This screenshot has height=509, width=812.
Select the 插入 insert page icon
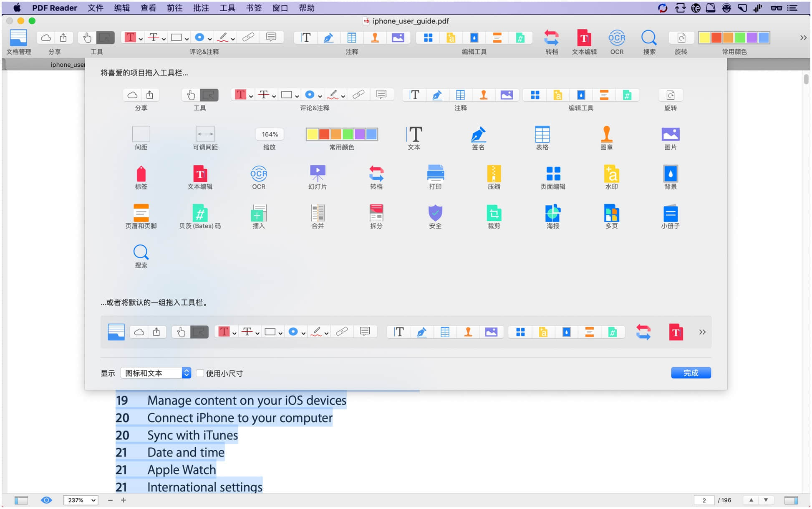tap(259, 213)
